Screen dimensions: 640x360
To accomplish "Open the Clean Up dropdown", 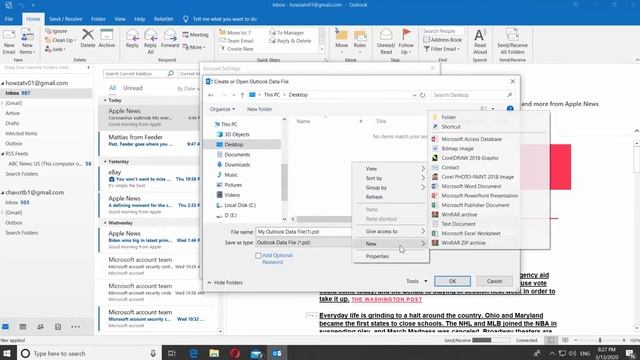I will pos(60,40).
